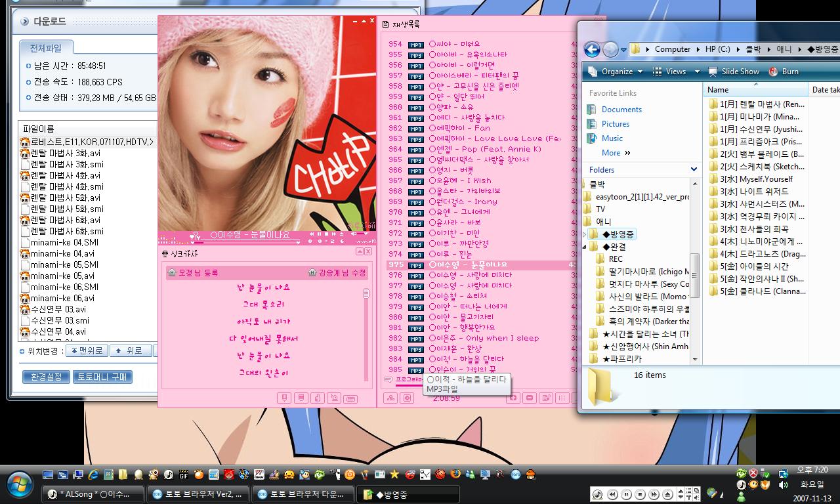
Task: Select playlist track 963 에픽하이 - Love Love Love
Action: [x=482, y=138]
